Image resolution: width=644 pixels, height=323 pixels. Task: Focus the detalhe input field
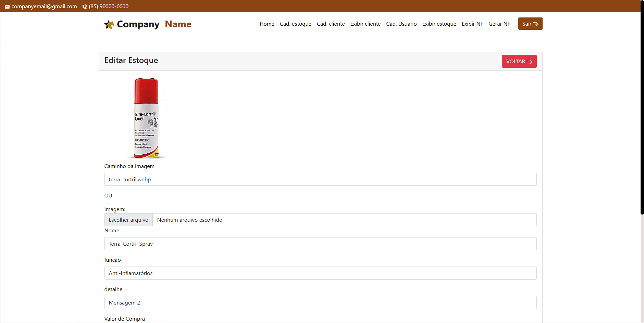tap(320, 302)
